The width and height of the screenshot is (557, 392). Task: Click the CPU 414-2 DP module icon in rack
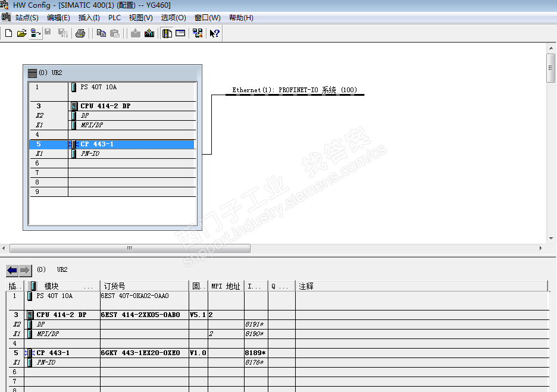click(74, 106)
